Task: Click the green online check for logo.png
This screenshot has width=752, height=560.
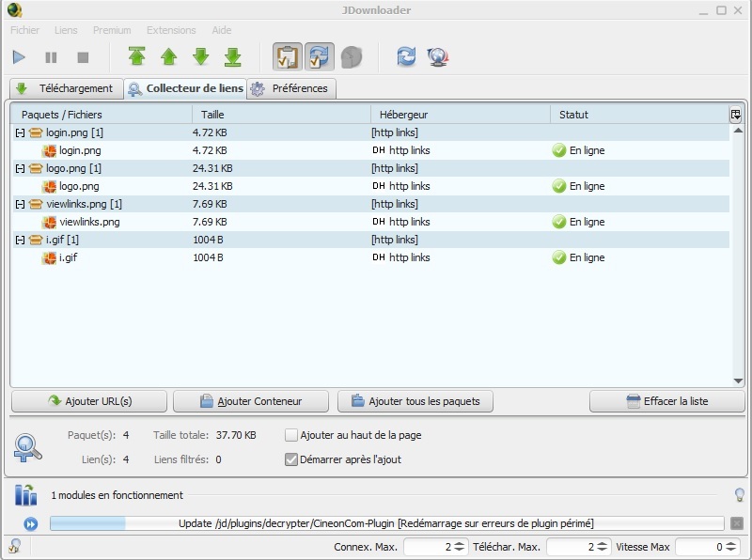Action: [558, 186]
